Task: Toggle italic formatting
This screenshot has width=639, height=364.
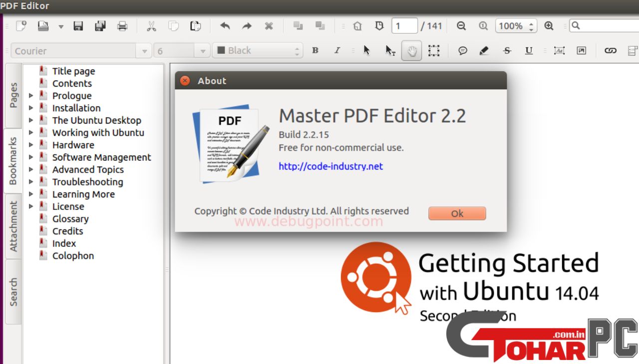Action: point(337,50)
